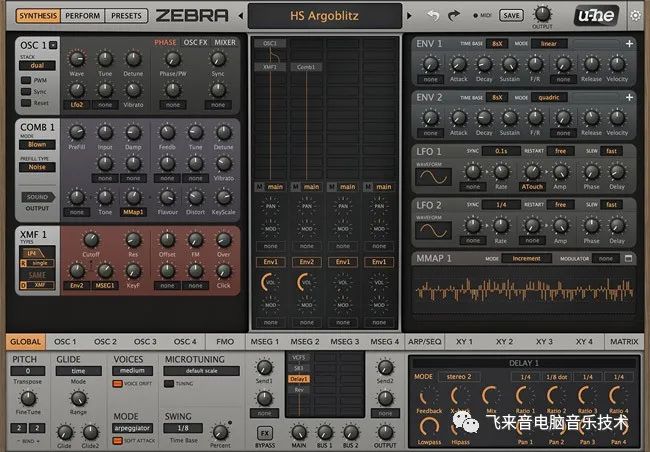Toggle the SOFT ATTACK switch
The width and height of the screenshot is (650, 452).
pos(118,440)
